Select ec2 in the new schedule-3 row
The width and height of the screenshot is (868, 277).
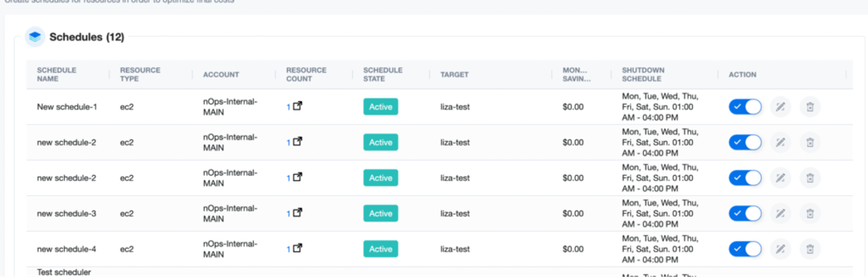coord(127,213)
